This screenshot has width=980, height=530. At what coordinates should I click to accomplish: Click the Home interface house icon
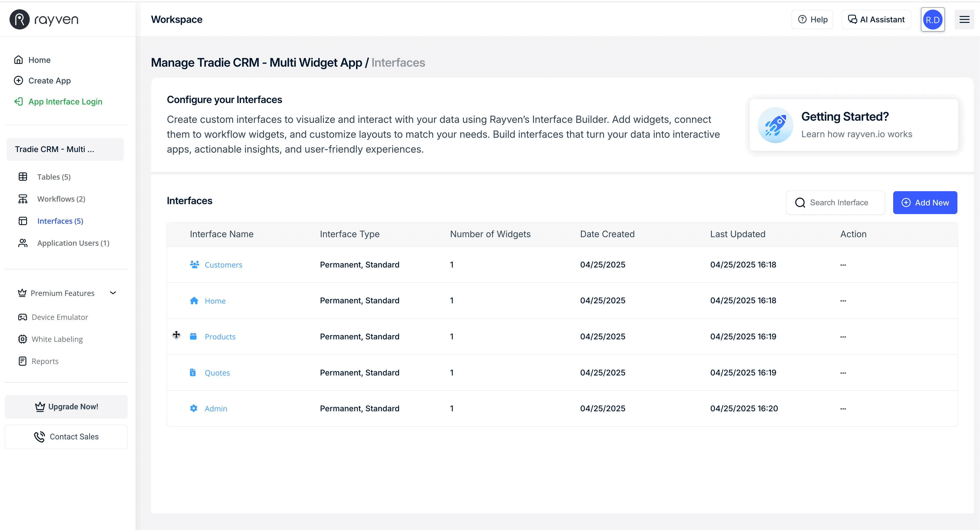[194, 300]
